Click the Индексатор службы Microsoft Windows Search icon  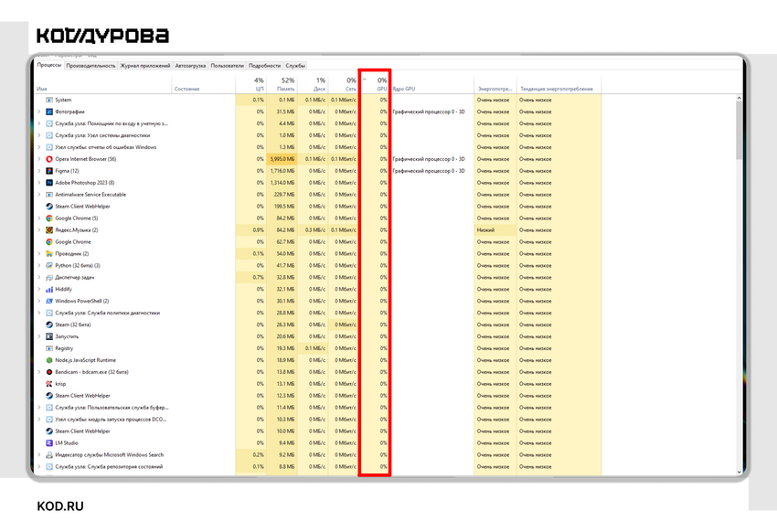pos(49,454)
